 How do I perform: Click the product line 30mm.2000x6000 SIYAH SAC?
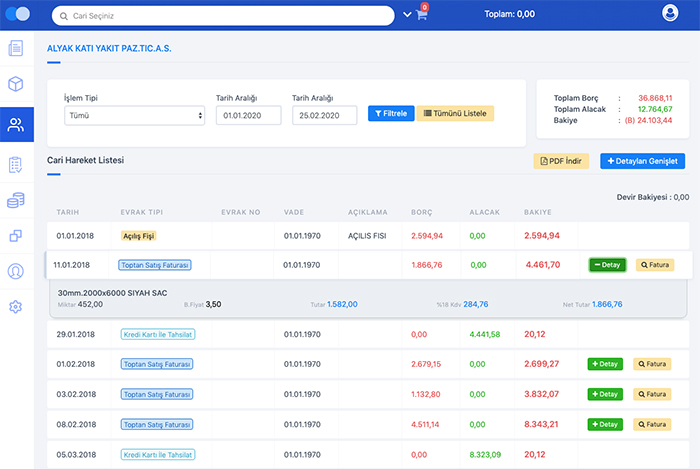tap(112, 293)
